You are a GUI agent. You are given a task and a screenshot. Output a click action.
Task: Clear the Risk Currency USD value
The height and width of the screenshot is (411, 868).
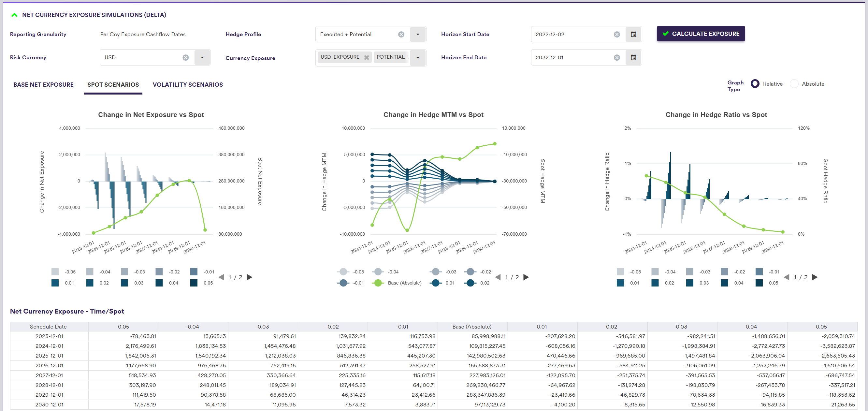click(186, 58)
